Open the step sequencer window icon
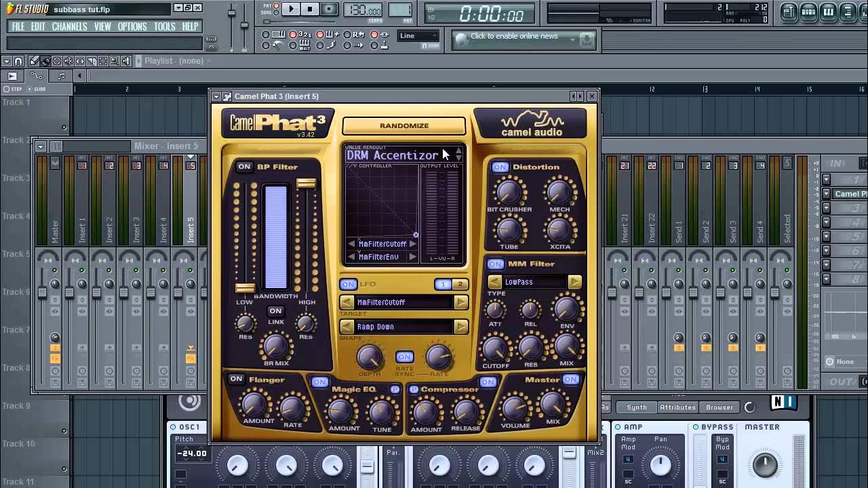Image resolution: width=868 pixels, height=488 pixels. pos(808,12)
